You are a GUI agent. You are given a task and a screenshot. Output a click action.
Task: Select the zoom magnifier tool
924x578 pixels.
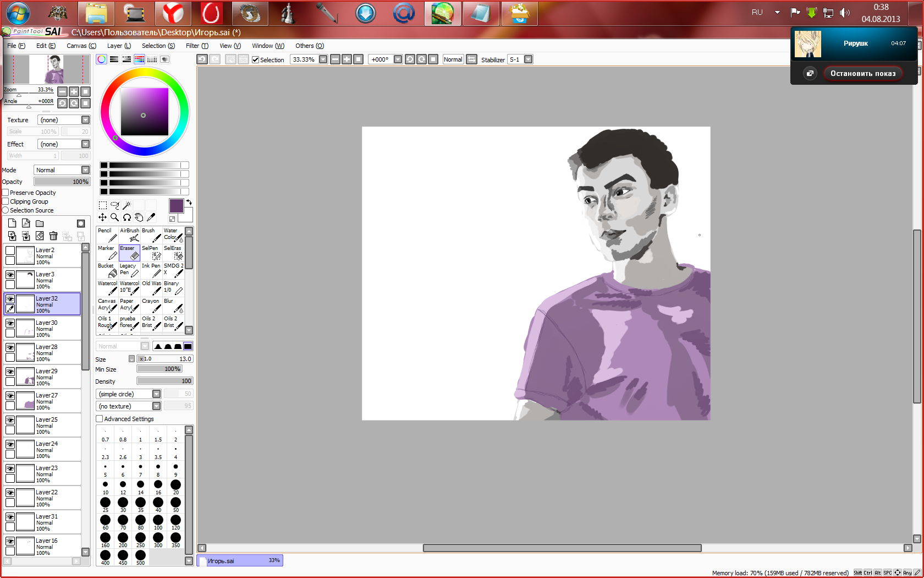pyautogui.click(x=115, y=217)
